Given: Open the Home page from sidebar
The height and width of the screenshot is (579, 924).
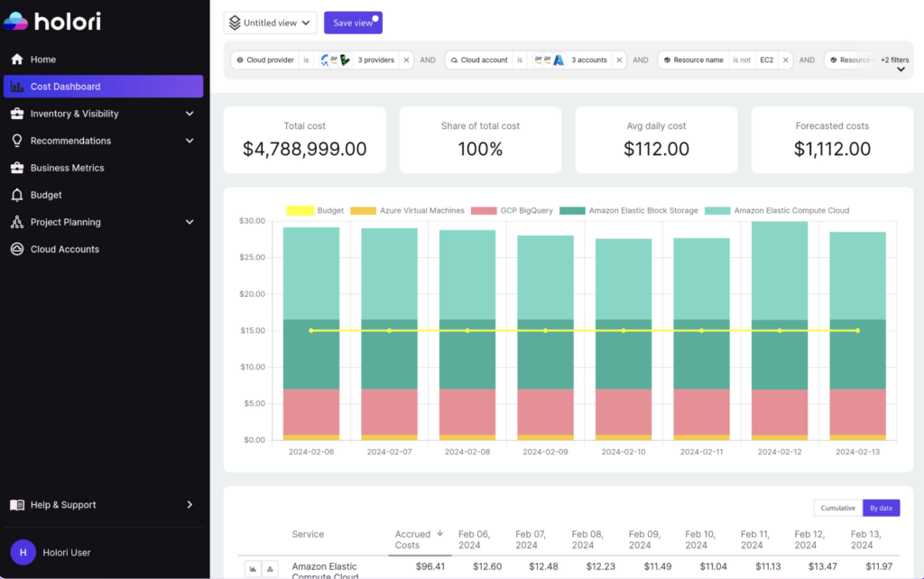Looking at the screenshot, I should 42,60.
